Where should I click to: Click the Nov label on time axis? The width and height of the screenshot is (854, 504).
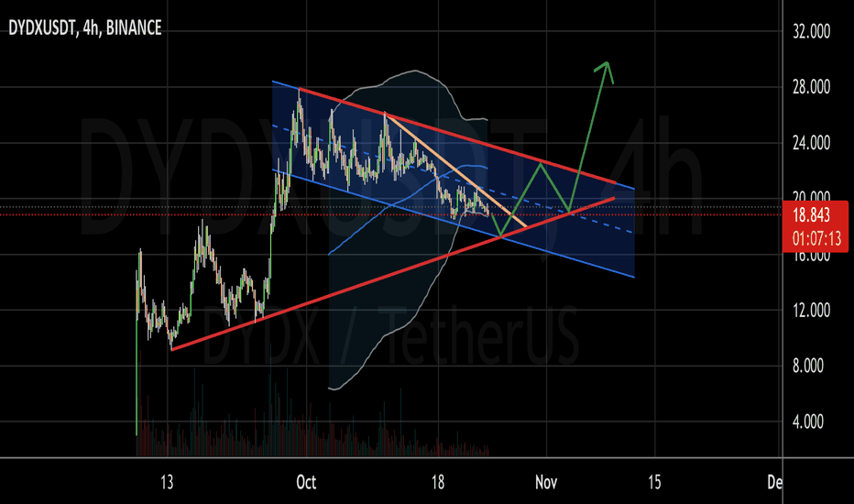point(546,482)
